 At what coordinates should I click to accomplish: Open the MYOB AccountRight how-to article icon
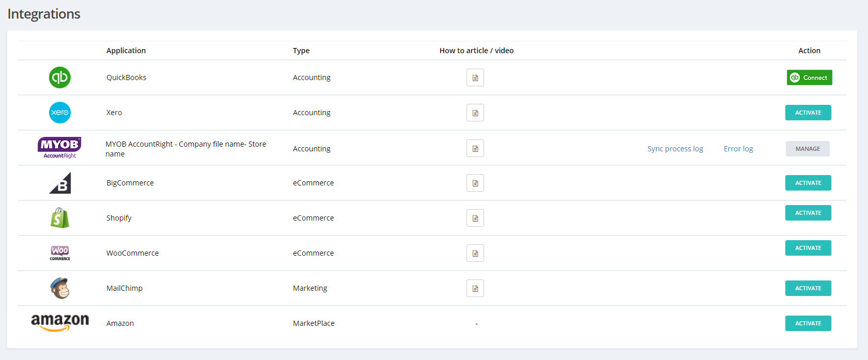click(475, 149)
